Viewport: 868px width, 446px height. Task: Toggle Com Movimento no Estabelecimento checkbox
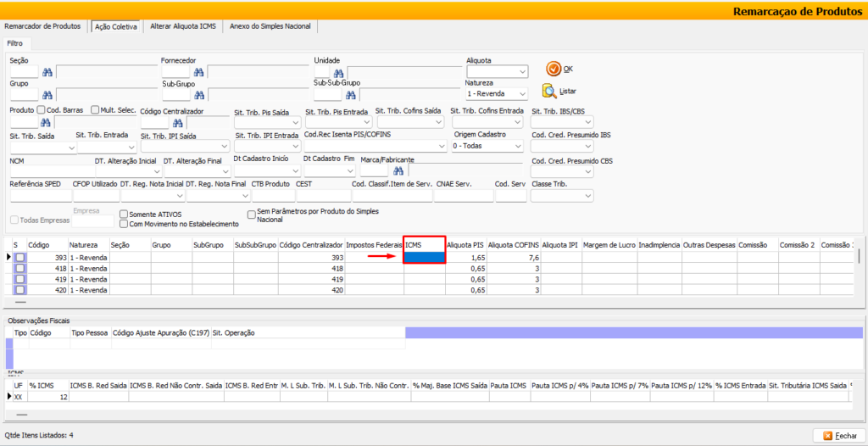[x=124, y=224]
